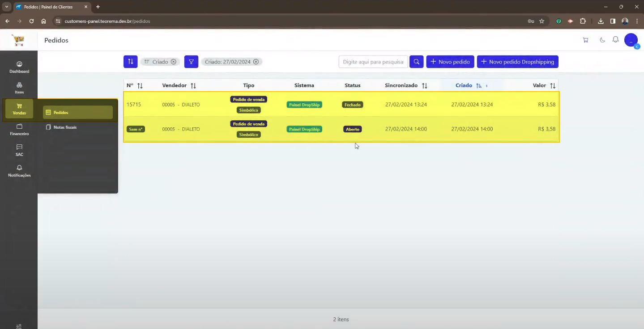Click the Simbólico badge in the Aberto row

(248, 135)
